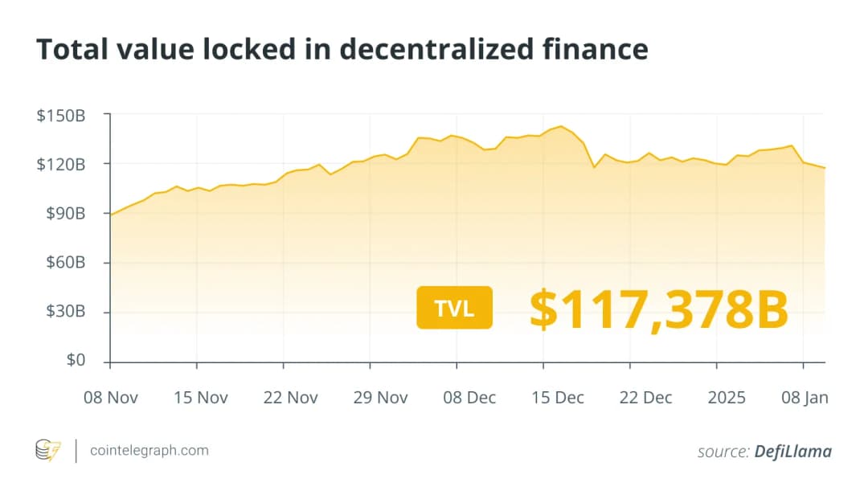868x499 pixels.
Task: Click the $150B y-axis label
Action: [x=61, y=116]
